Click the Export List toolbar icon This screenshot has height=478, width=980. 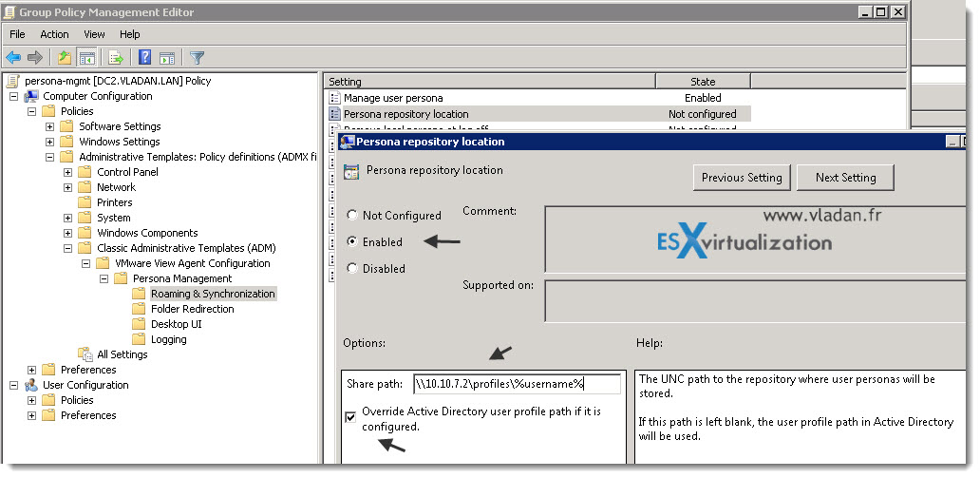pos(116,58)
